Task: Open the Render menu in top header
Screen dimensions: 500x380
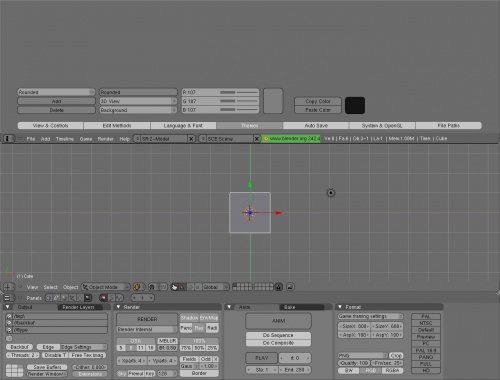Action: click(106, 139)
